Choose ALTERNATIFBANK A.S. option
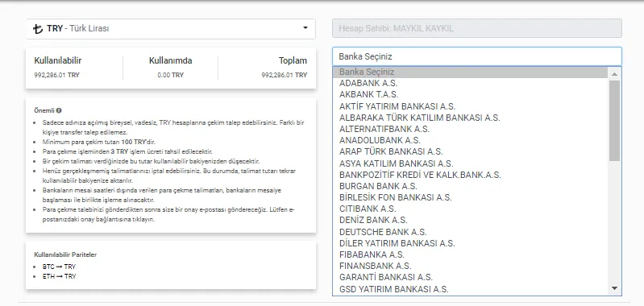The height and width of the screenshot is (306, 644). pyautogui.click(x=470, y=129)
